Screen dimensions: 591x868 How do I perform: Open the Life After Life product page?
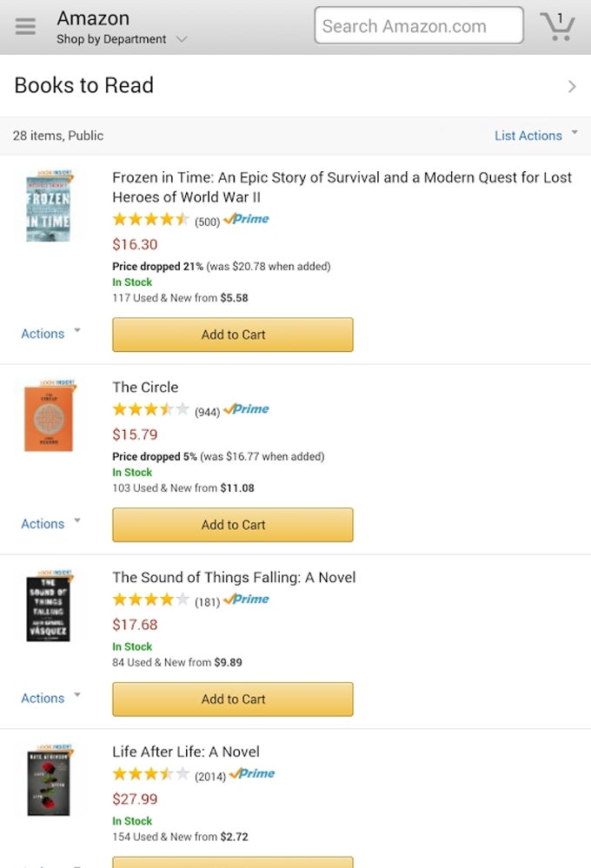187,752
